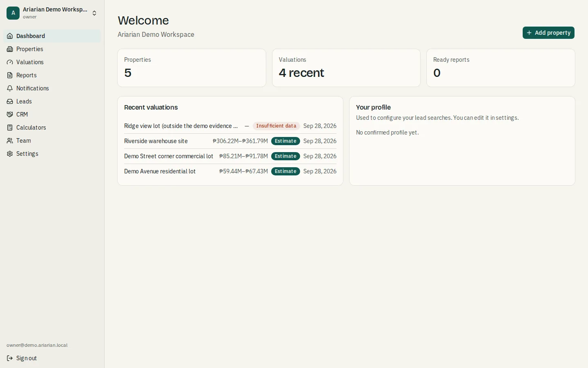This screenshot has height=368, width=588.
Task: Click the Estimate badge for Riverside warehouse
Action: [285, 141]
